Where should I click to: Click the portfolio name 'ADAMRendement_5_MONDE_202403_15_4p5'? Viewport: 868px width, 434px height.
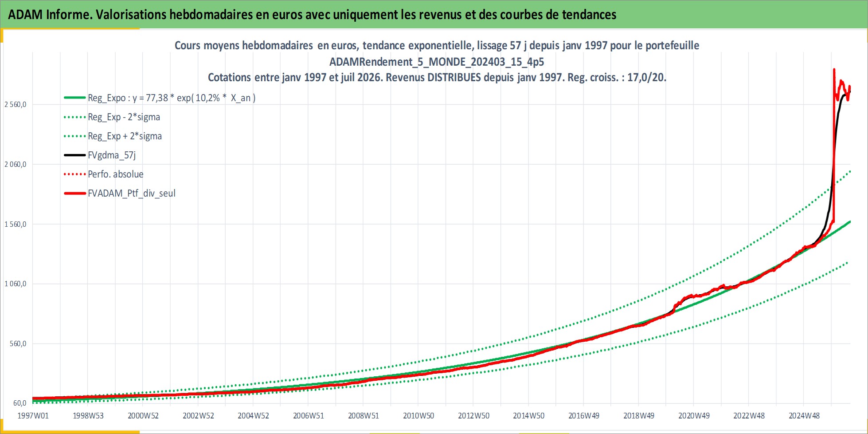pyautogui.click(x=437, y=62)
